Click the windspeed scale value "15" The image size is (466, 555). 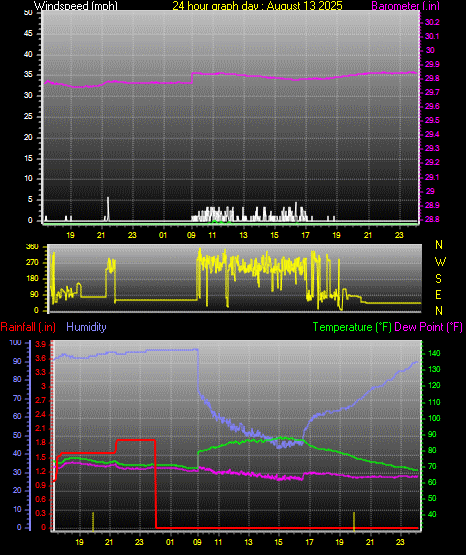[x=28, y=158]
